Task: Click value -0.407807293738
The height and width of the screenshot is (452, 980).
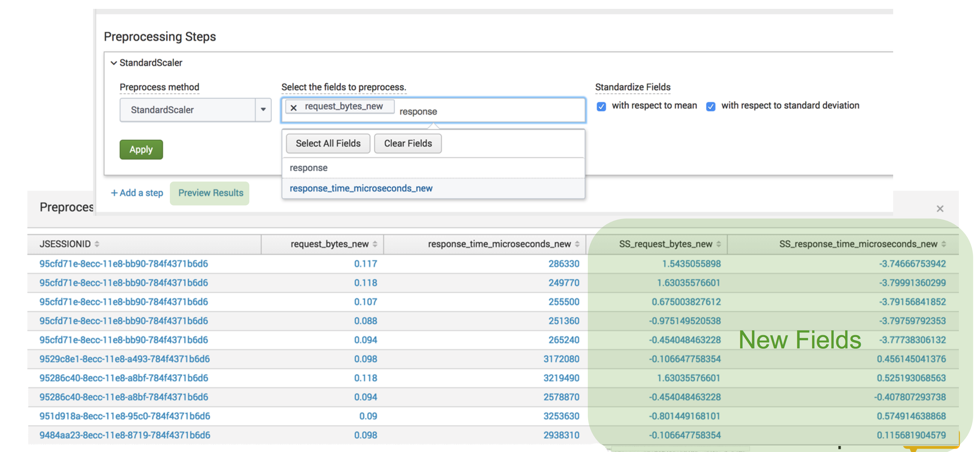Action: (x=910, y=397)
